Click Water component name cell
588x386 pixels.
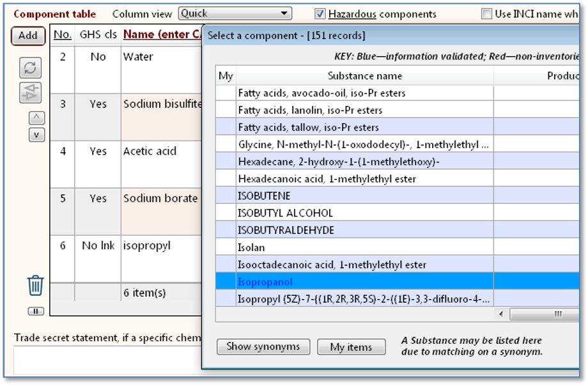(161, 70)
